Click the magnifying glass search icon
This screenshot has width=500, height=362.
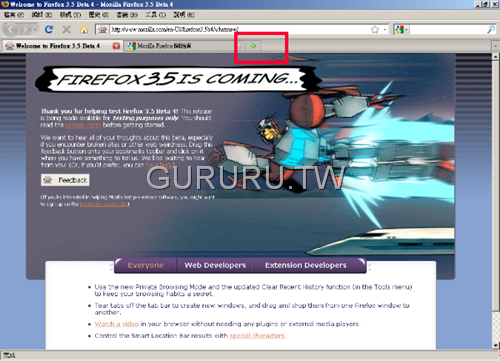tap(491, 30)
